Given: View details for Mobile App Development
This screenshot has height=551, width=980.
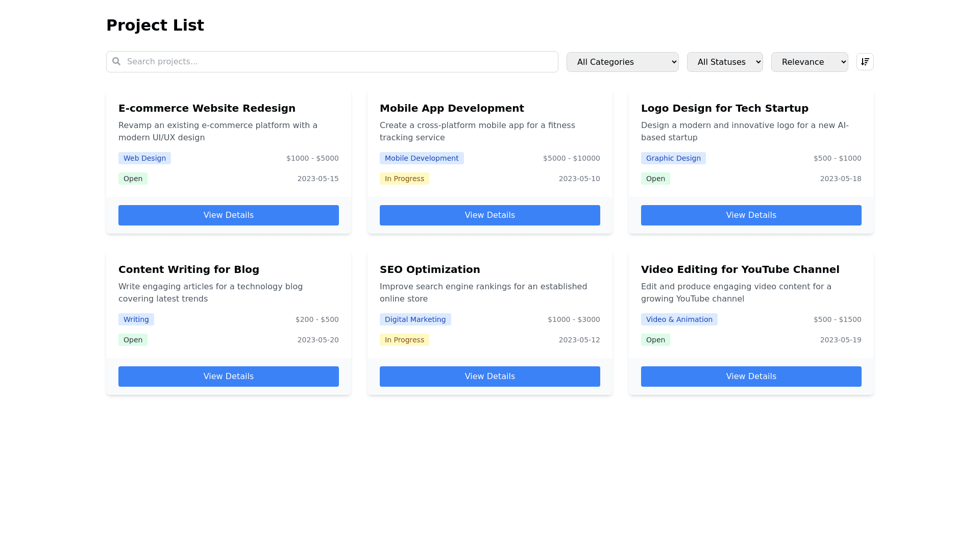Looking at the screenshot, I should click(489, 215).
